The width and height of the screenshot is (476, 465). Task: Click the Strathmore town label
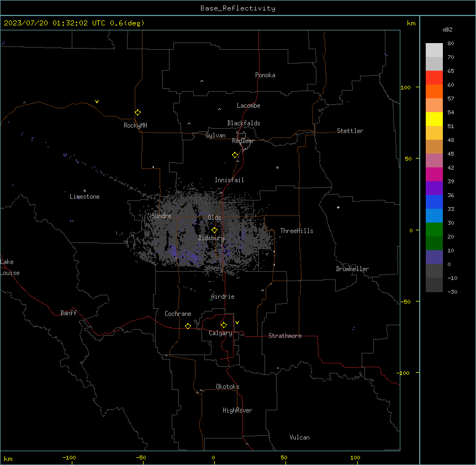[285, 336]
